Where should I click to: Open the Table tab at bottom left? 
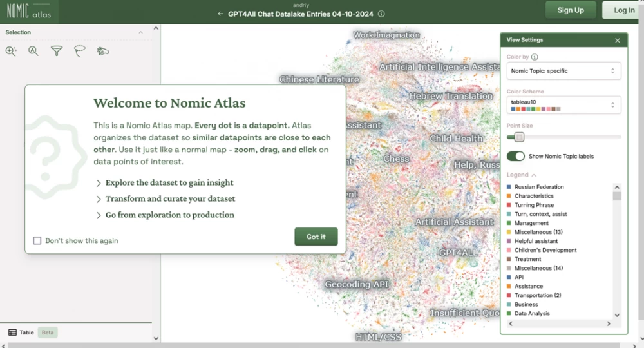pyautogui.click(x=21, y=333)
